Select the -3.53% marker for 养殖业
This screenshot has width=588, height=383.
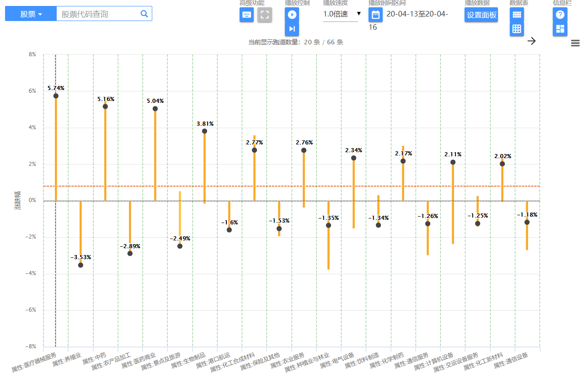tap(80, 265)
